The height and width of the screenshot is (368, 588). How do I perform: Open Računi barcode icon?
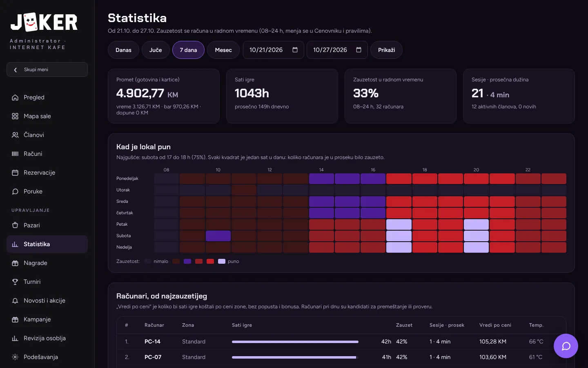[15, 154]
